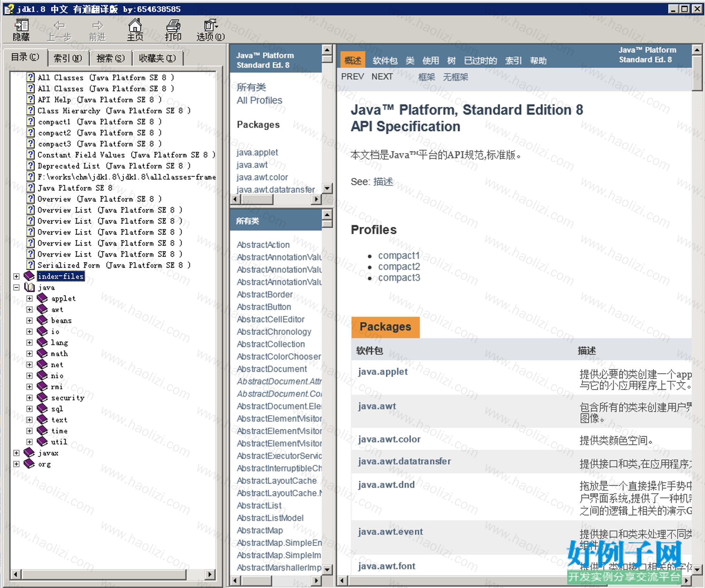Screen dimensions: 705x588
Task: Click the applet book icon
Action: (42, 298)
